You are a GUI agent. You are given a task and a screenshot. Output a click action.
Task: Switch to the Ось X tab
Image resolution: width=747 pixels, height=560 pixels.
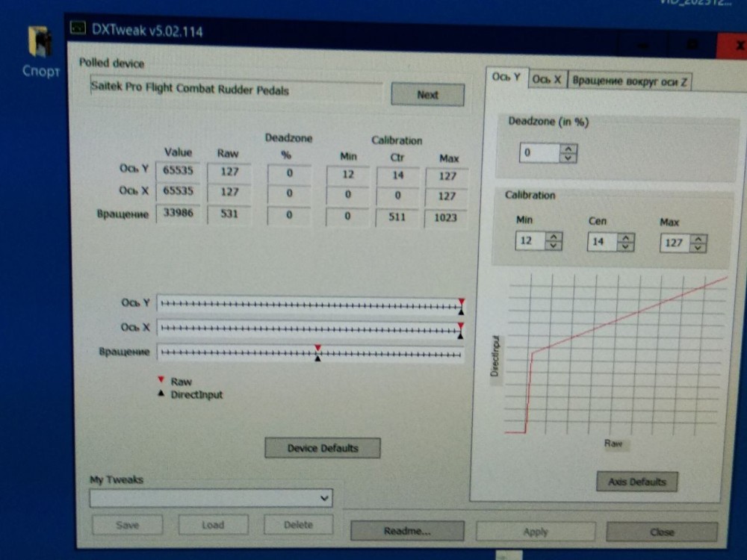[547, 80]
